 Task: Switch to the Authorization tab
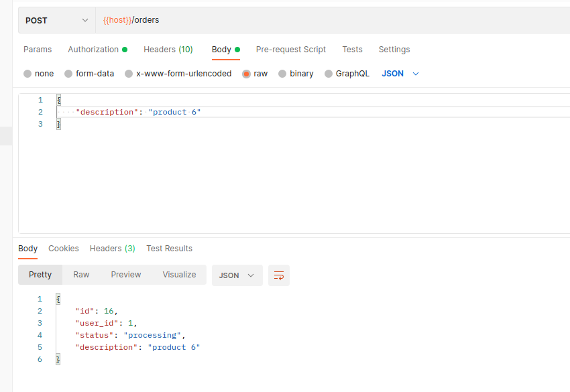(93, 50)
